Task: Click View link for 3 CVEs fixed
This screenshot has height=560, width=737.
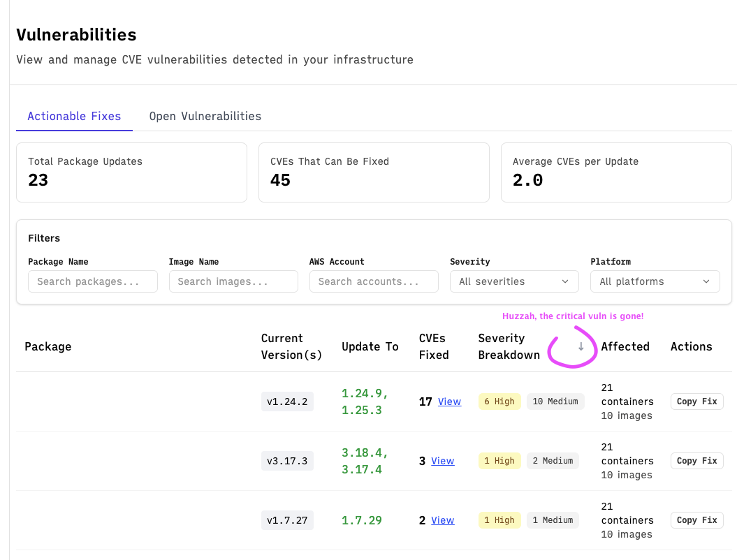Action: pos(442,461)
